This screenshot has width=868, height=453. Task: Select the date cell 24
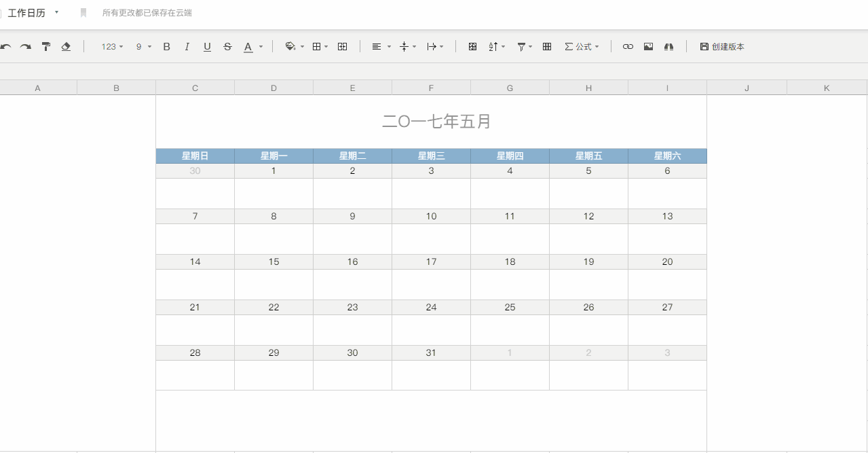coord(431,308)
